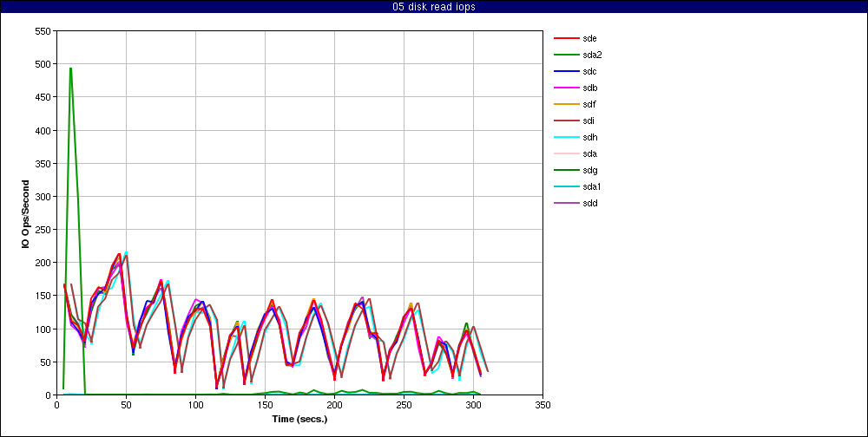Click the green sda2 legend line swatch
Image resolution: width=868 pixels, height=437 pixels.
565,55
